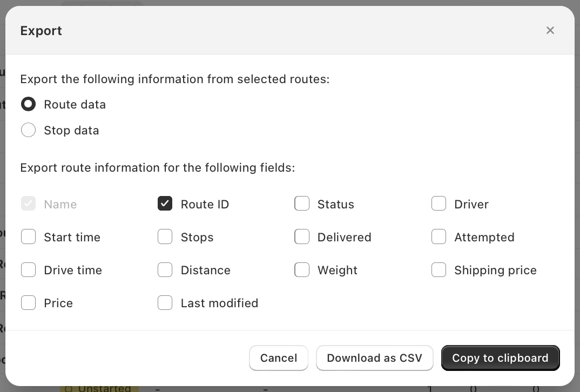580x392 pixels.
Task: Enable the Status field checkbox
Action: [302, 204]
